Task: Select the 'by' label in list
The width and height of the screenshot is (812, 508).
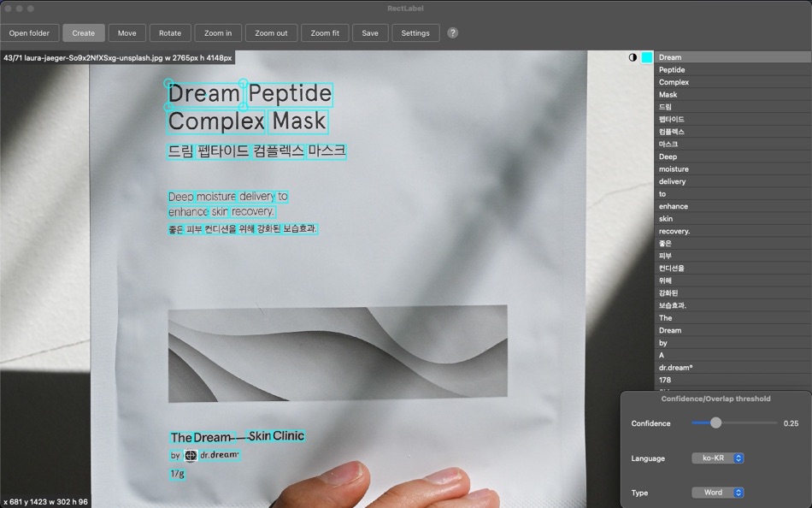Action: point(733,343)
